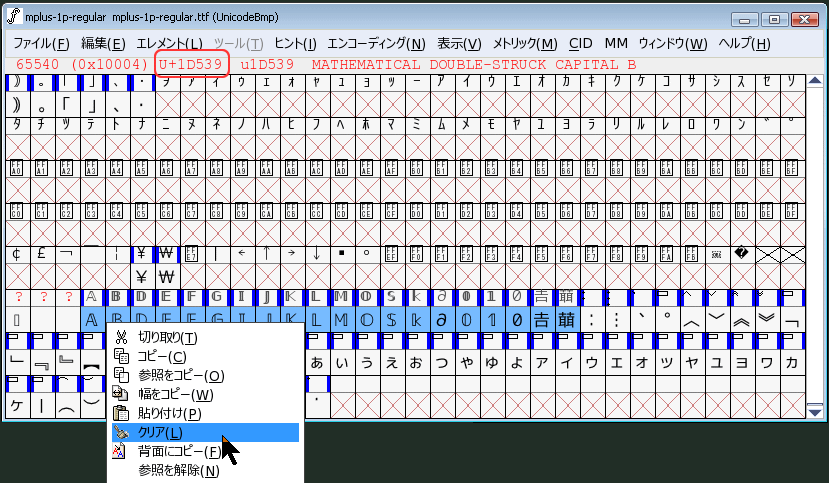
Task: Select the double-struck M glyph cell
Action: tap(341, 320)
